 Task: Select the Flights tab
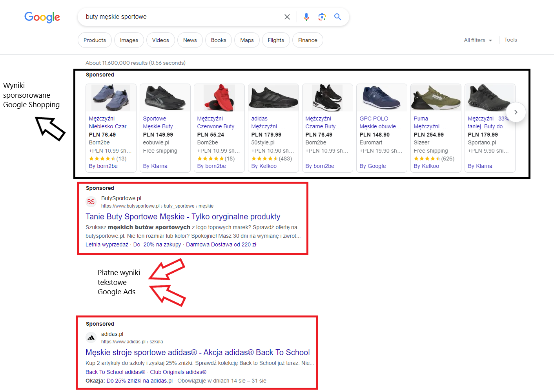(276, 40)
